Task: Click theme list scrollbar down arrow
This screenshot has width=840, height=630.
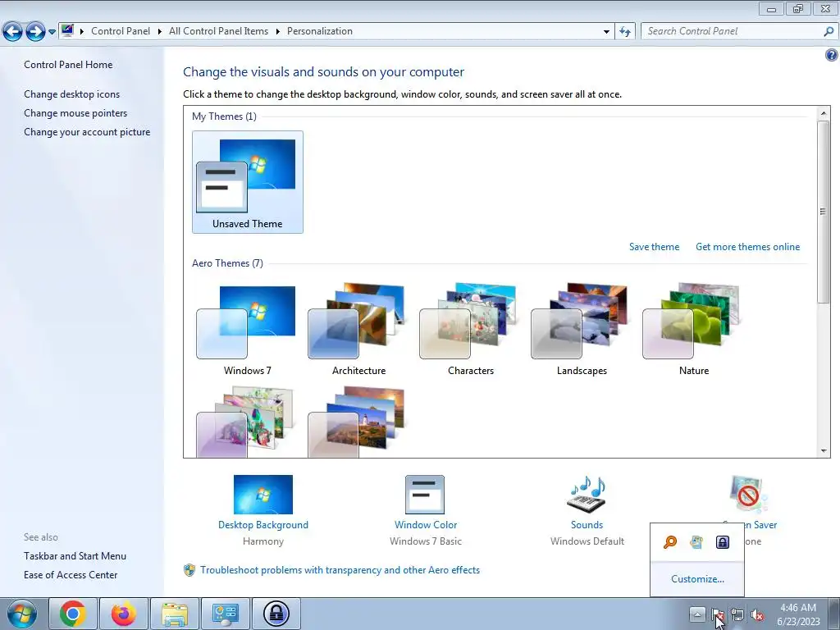Action: 824,451
